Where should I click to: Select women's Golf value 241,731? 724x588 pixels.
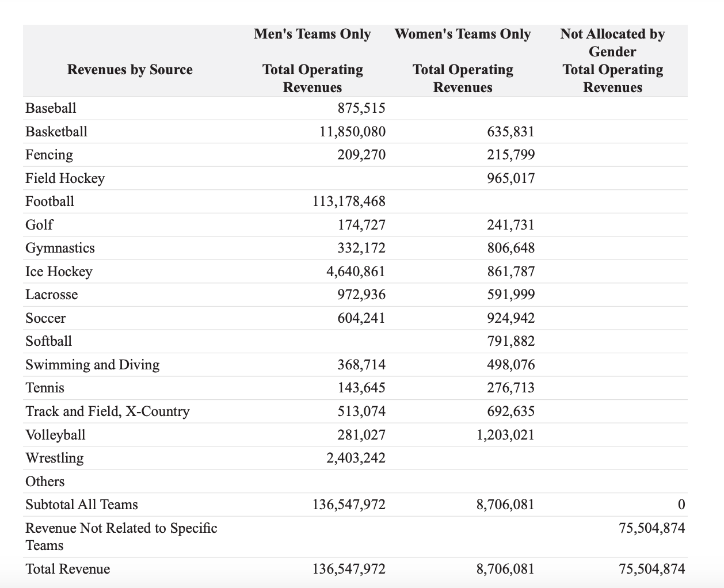510,225
